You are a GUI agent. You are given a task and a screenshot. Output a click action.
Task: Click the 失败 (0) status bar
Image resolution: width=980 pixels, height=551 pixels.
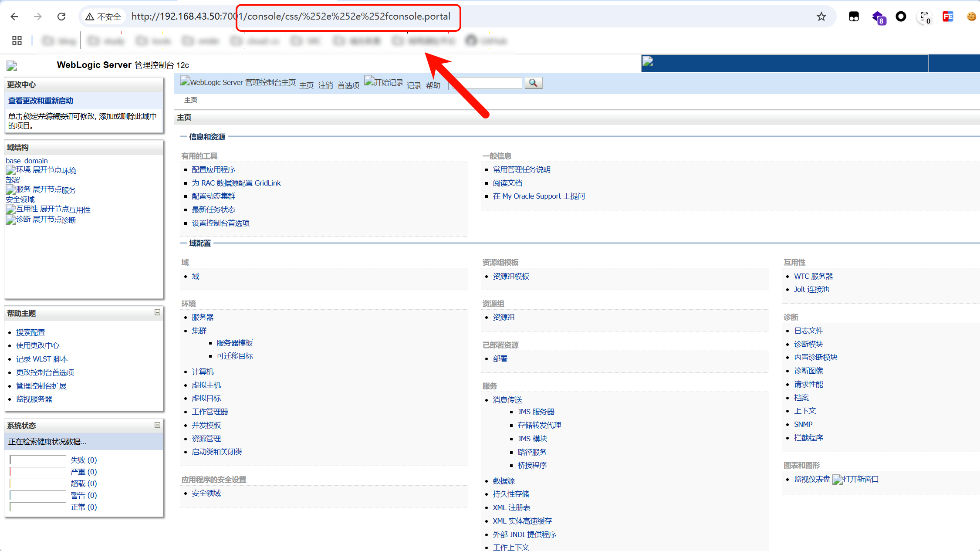[x=38, y=460]
